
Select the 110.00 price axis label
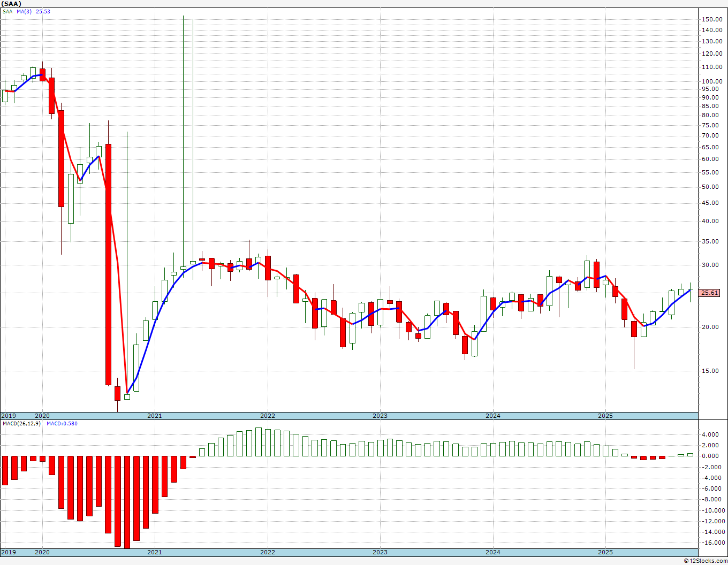711,67
